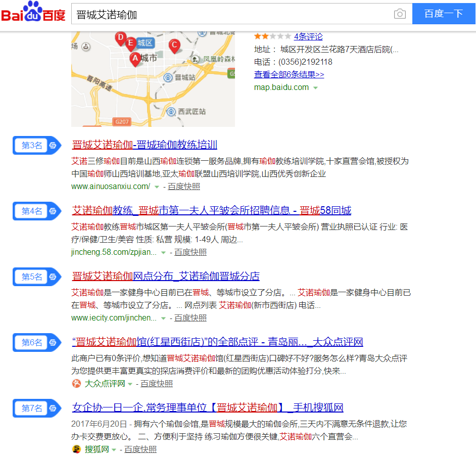This screenshot has height=456, width=476.
Task: Open result 晋城艾诺瑜伽网点分布
Action: pos(165,276)
